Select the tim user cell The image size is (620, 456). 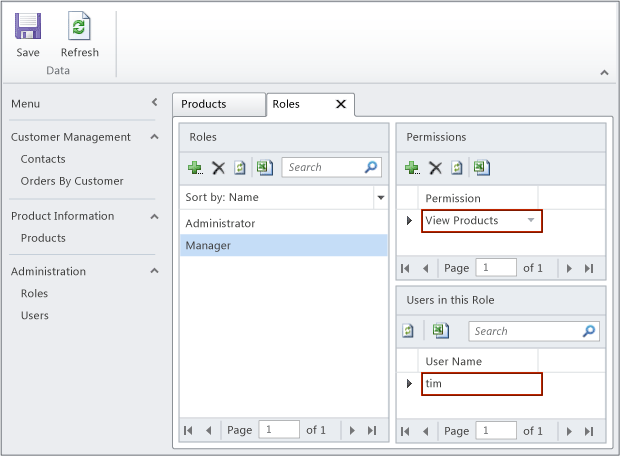[482, 384]
